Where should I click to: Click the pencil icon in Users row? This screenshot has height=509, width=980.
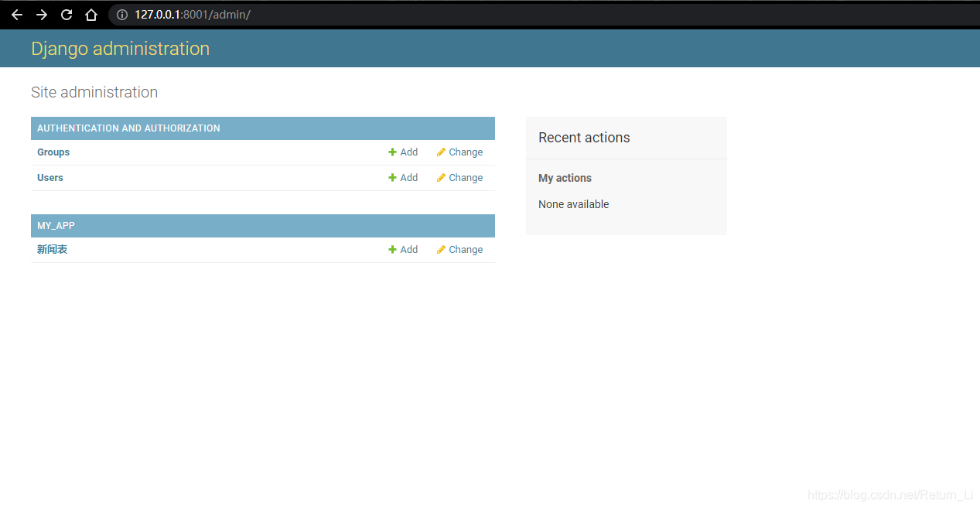441,178
